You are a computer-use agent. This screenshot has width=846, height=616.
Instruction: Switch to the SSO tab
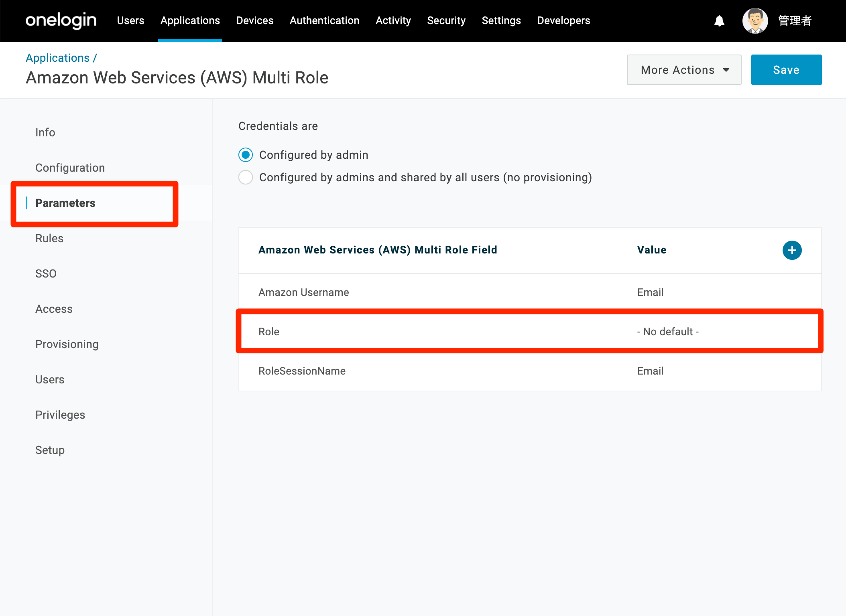(46, 274)
